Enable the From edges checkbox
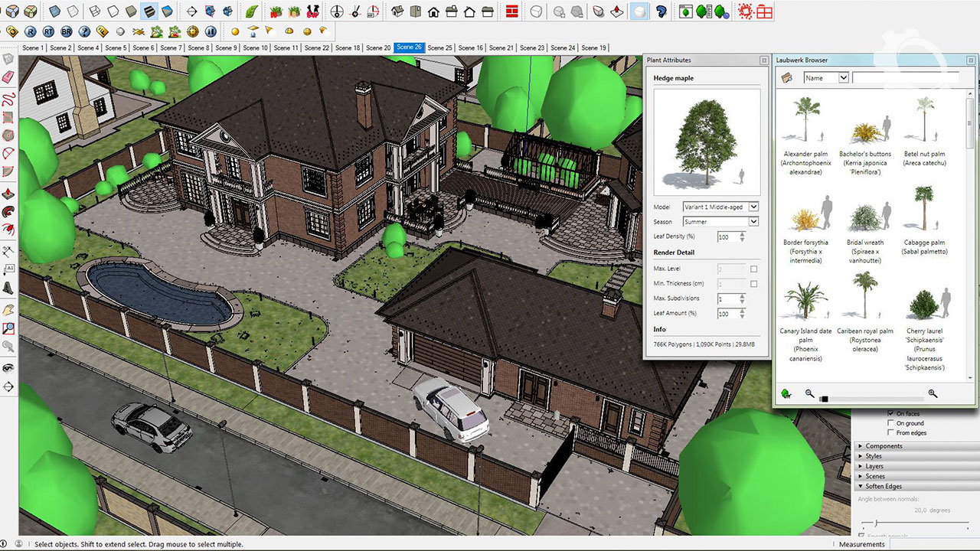This screenshot has height=551, width=980. point(890,432)
